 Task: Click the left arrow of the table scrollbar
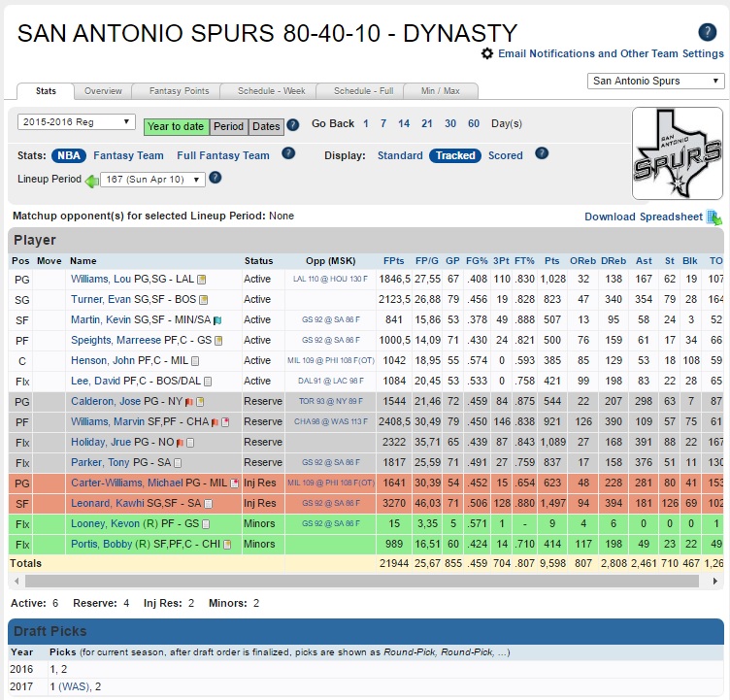point(17,582)
